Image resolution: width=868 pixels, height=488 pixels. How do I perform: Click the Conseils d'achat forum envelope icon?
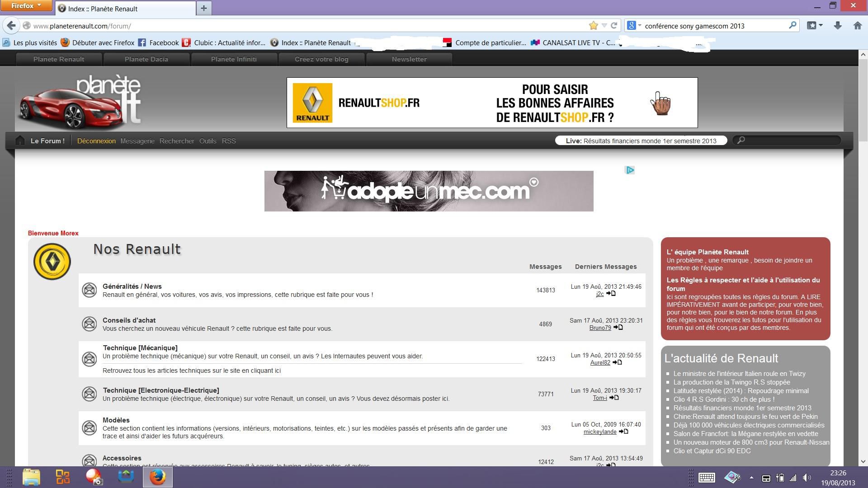click(x=89, y=324)
